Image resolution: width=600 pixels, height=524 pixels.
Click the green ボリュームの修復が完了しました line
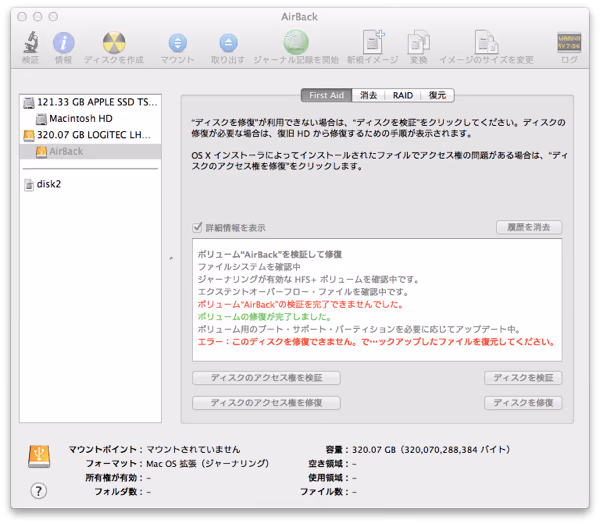tap(264, 317)
